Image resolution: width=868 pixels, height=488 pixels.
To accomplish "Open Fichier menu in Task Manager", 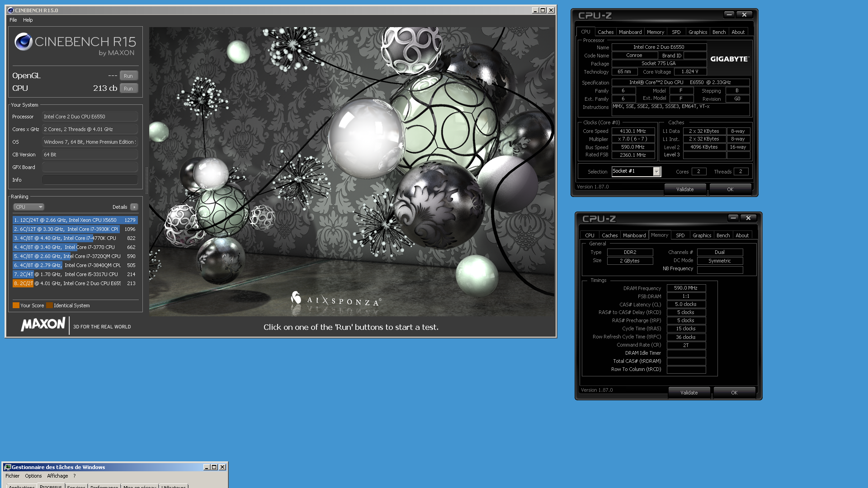I will coord(12,476).
